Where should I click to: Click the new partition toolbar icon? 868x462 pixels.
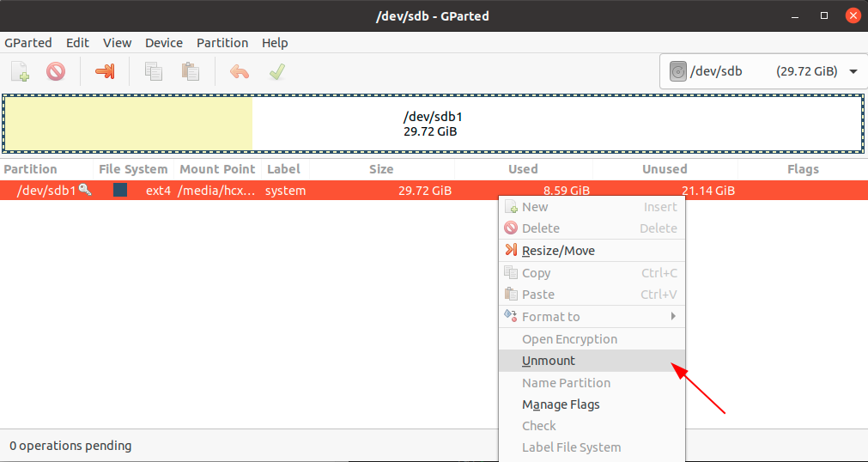(x=20, y=71)
